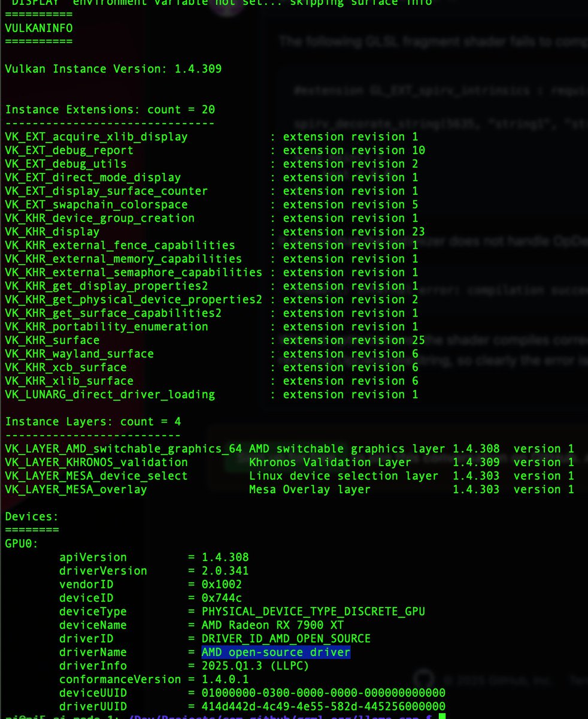Click the 'driverName' field label
Image resolution: width=588 pixels, height=719 pixels.
point(93,652)
